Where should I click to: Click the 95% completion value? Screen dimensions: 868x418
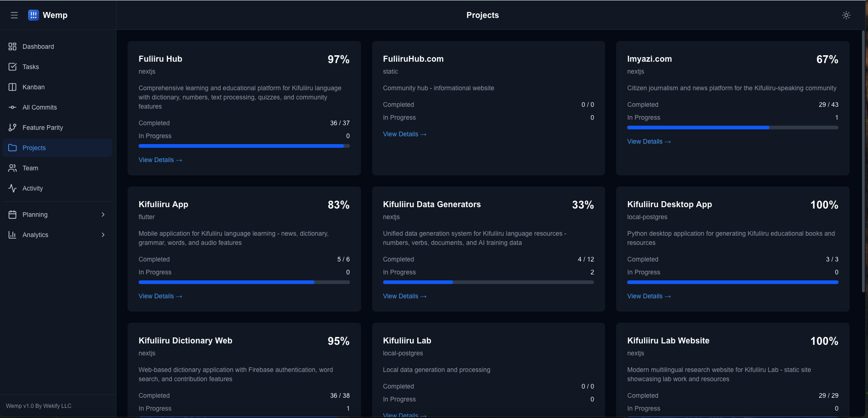tap(338, 341)
